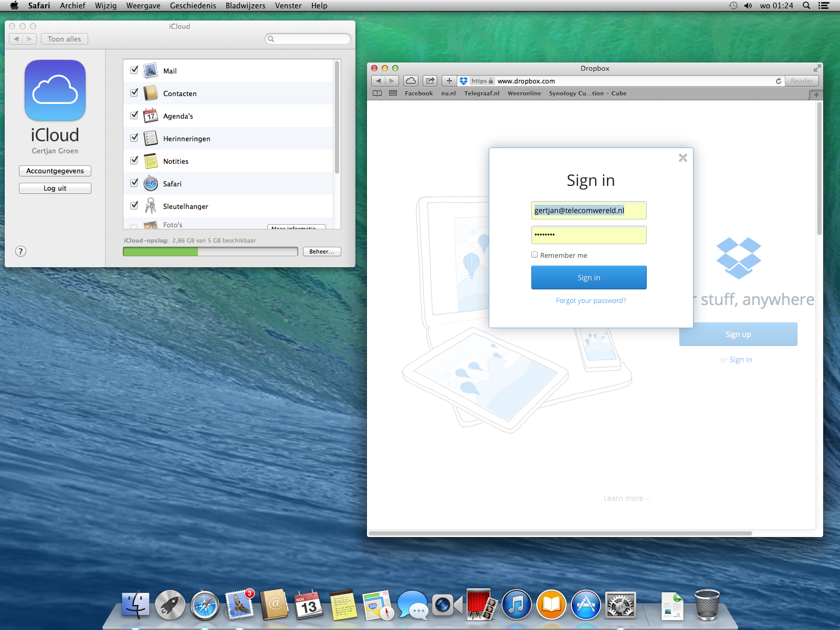Click the Time Machine menu bar icon
Image resolution: width=840 pixels, height=630 pixels.
[733, 6]
